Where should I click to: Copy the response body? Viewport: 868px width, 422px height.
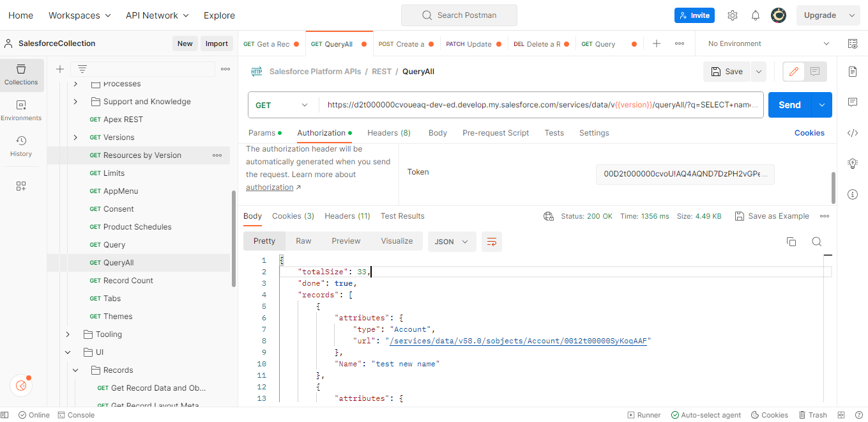[791, 241]
